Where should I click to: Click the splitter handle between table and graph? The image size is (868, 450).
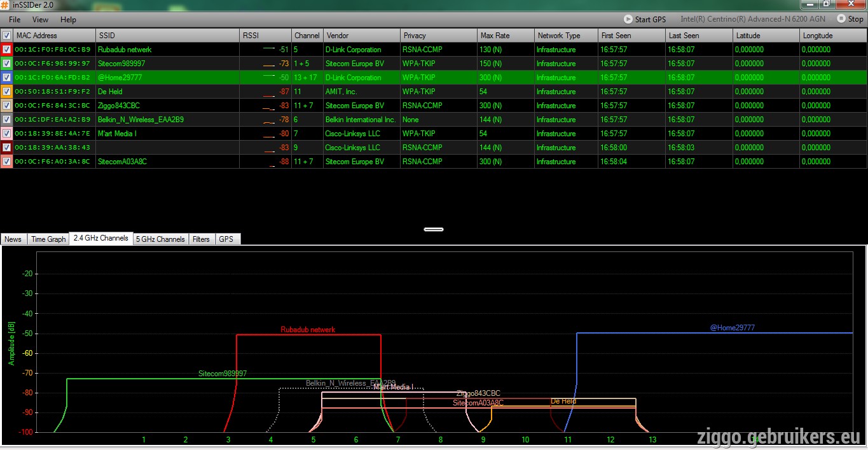[434, 229]
